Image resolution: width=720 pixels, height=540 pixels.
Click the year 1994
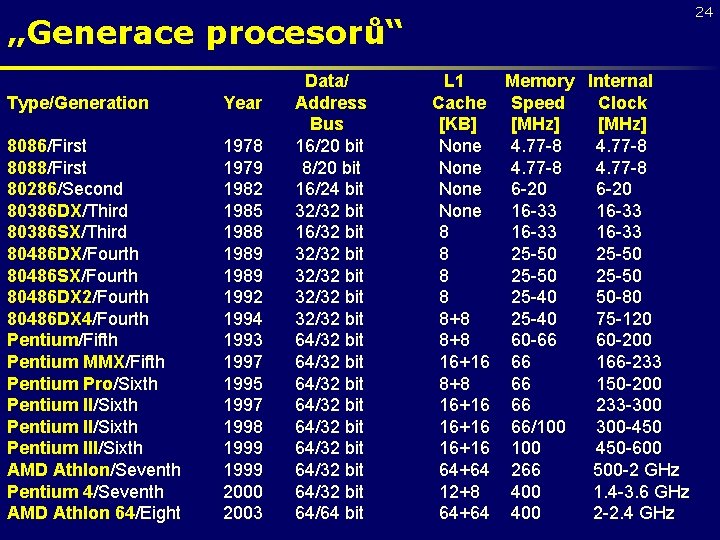tap(243, 319)
